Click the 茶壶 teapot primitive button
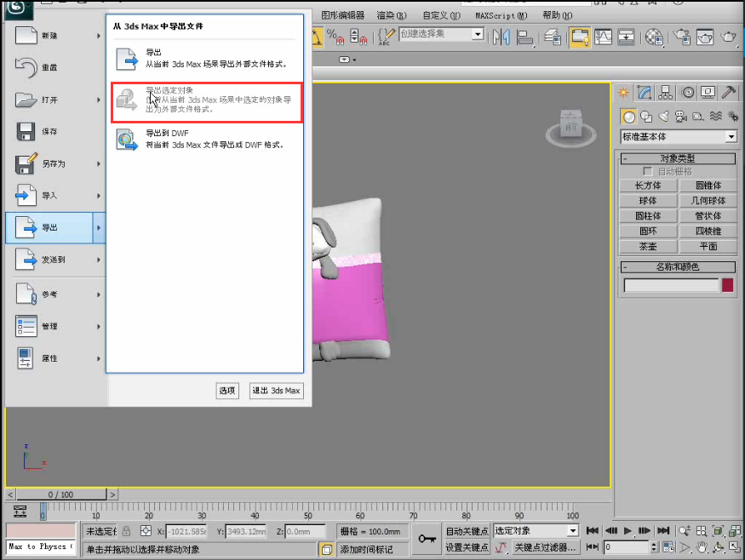 coord(648,247)
